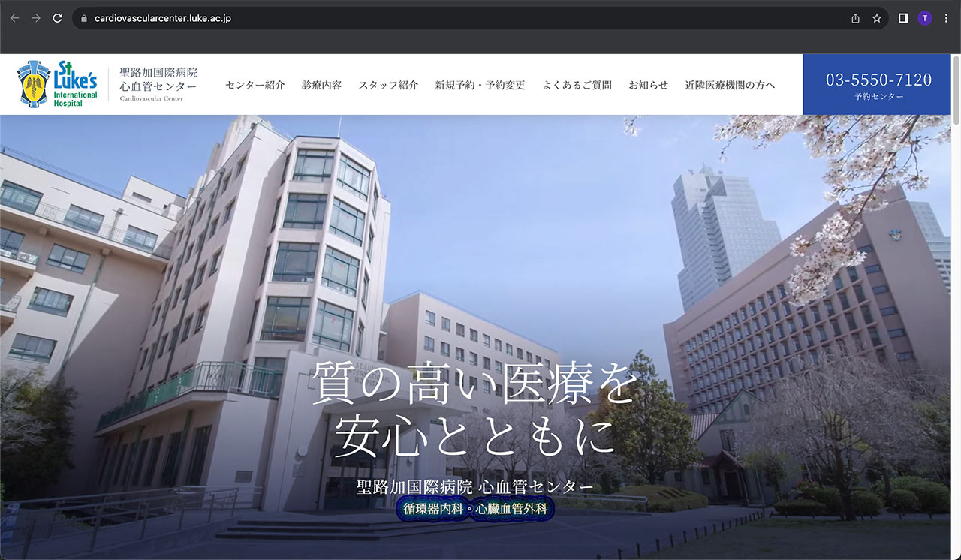
Task: Click the 03-5550-7120 予約センター button
Action: (878, 85)
